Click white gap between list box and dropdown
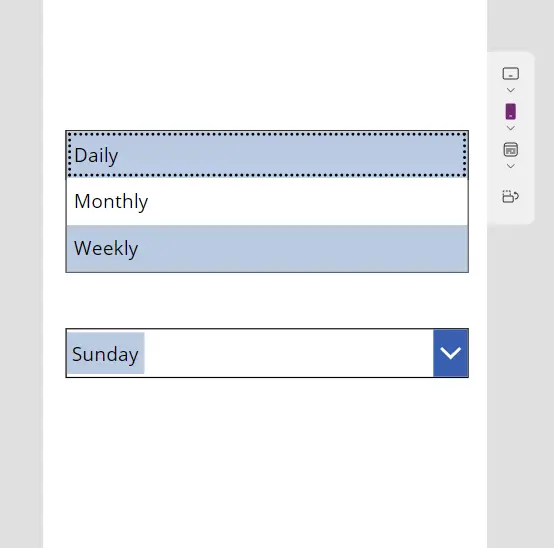The width and height of the screenshot is (554, 548). click(x=267, y=300)
